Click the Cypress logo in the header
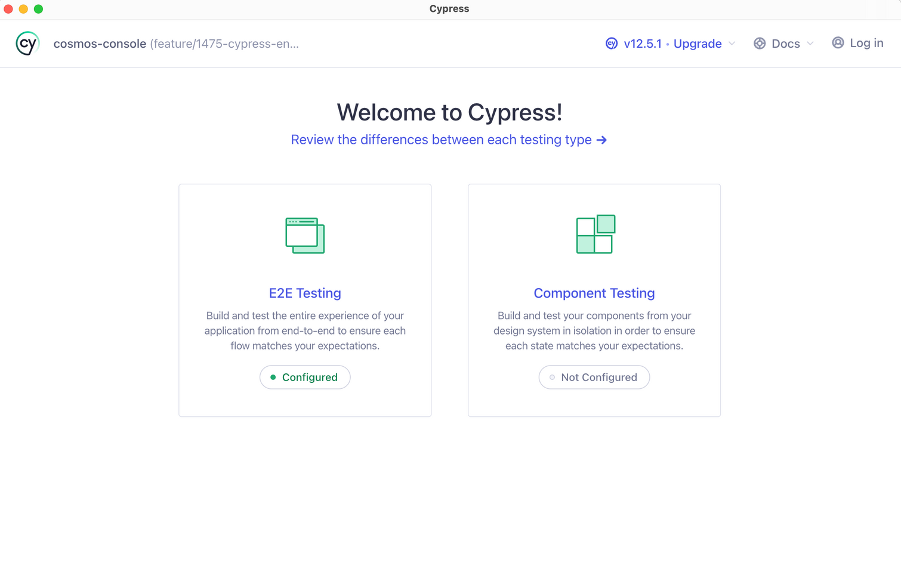This screenshot has height=588, width=901. [27, 44]
